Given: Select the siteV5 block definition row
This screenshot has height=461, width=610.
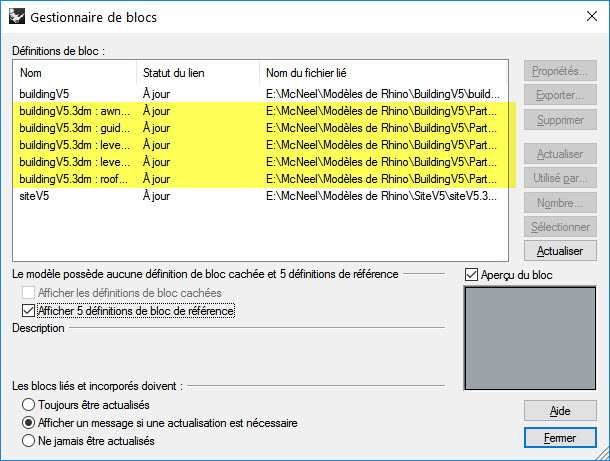Looking at the screenshot, I should [261, 196].
